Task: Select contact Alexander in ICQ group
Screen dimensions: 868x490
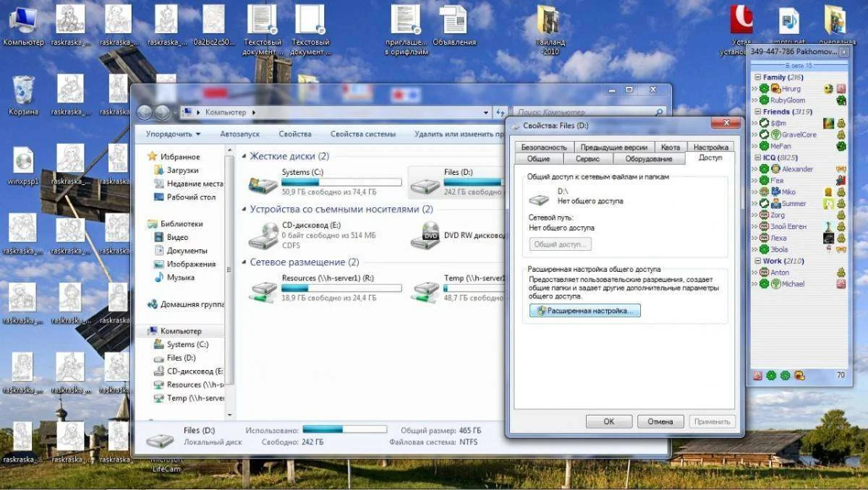Action: click(799, 169)
